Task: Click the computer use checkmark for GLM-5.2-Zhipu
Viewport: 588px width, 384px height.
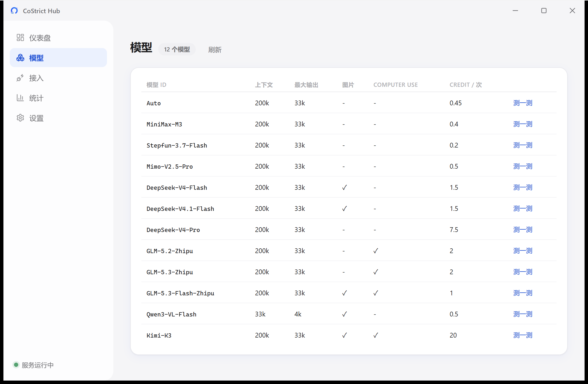Action: [376, 251]
